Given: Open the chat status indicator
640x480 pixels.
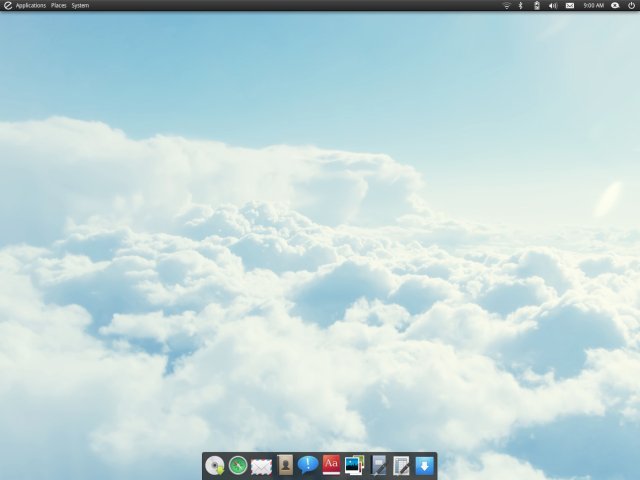Looking at the screenshot, I should point(615,5).
